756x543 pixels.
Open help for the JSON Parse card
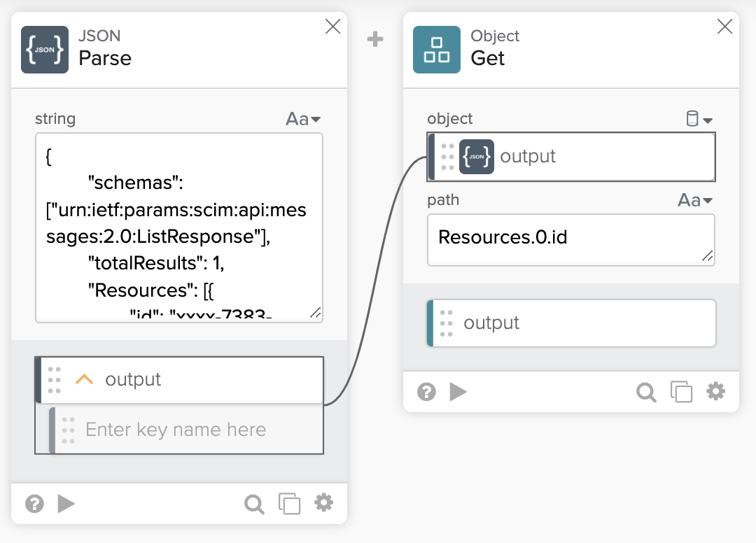pos(34,504)
